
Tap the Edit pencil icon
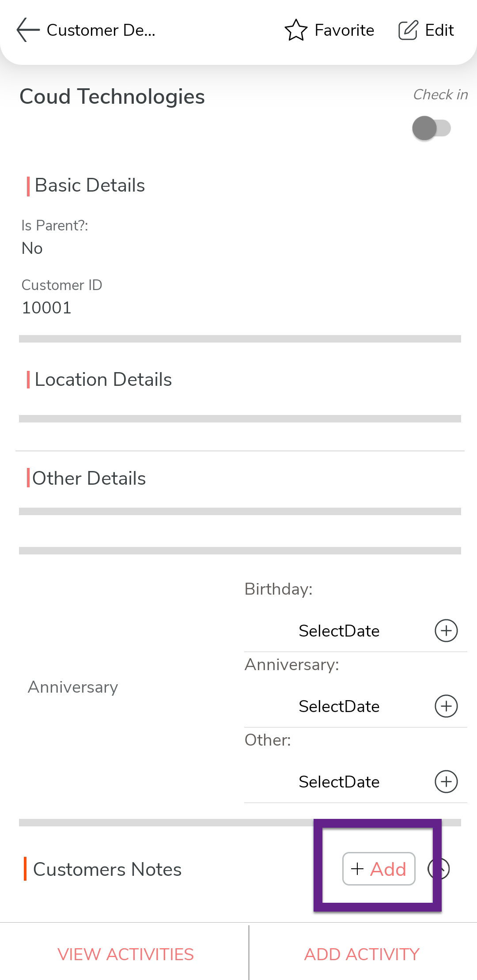coord(408,30)
